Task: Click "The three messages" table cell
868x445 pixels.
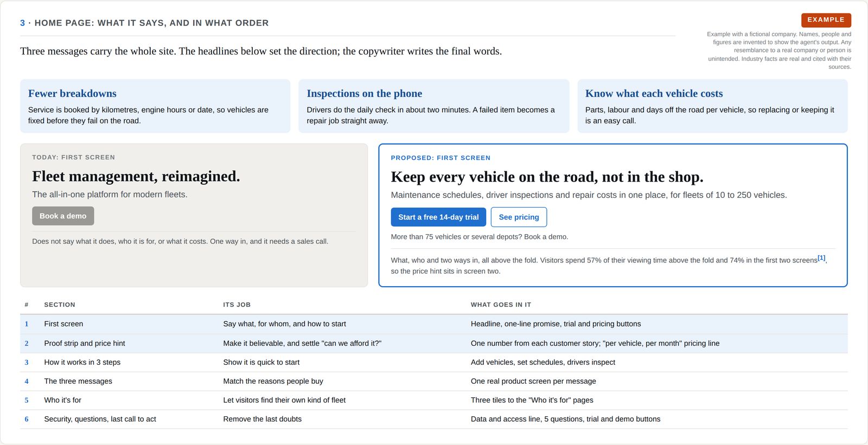Action: pos(78,381)
